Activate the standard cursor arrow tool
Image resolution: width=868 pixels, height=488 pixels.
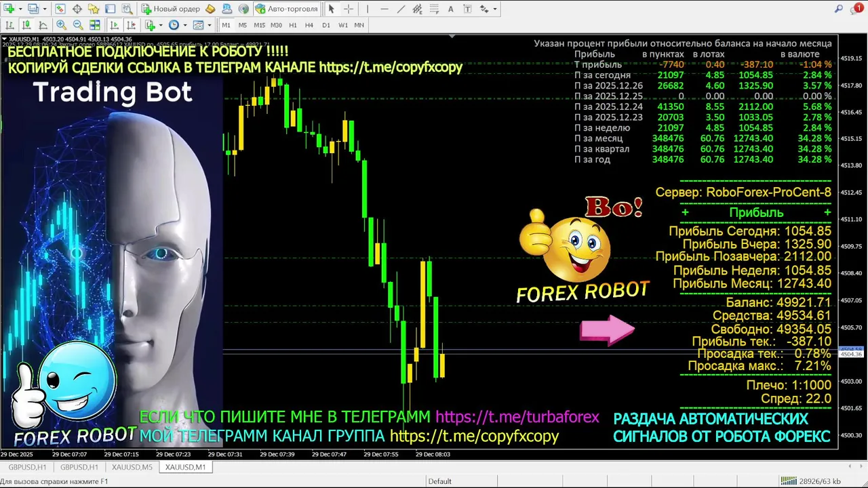pyautogui.click(x=331, y=9)
